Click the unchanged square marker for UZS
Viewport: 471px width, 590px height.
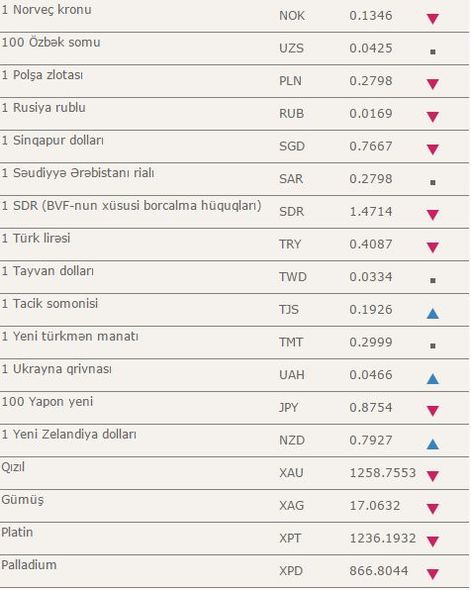coord(433,52)
